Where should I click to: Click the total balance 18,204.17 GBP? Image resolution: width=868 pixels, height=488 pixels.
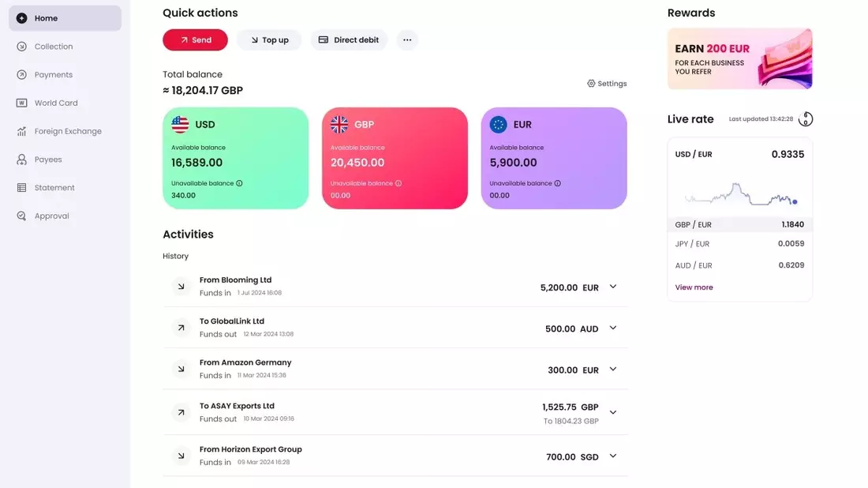point(203,90)
